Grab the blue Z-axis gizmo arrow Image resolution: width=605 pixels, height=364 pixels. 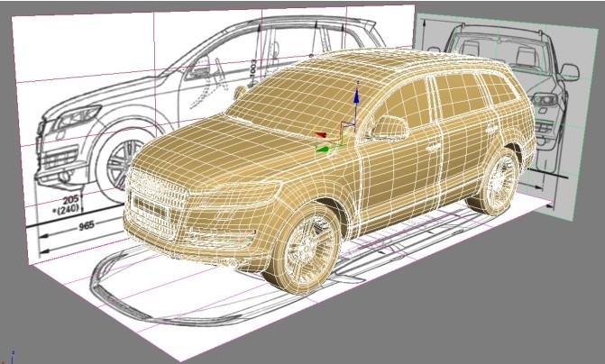pyautogui.click(x=356, y=96)
